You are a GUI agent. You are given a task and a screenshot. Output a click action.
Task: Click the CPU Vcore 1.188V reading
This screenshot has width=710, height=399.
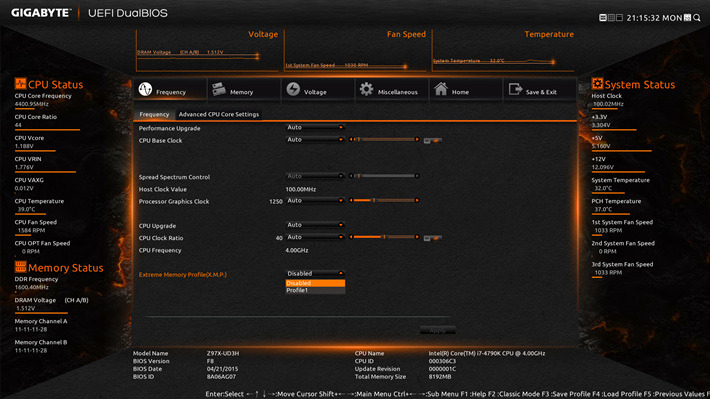tap(24, 146)
